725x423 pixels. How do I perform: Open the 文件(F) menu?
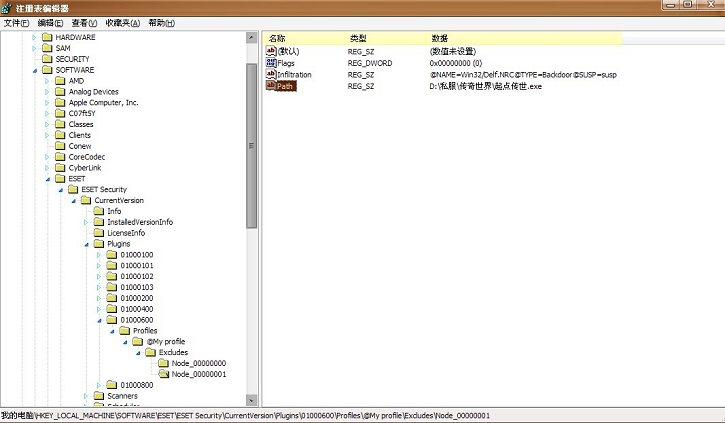point(16,23)
